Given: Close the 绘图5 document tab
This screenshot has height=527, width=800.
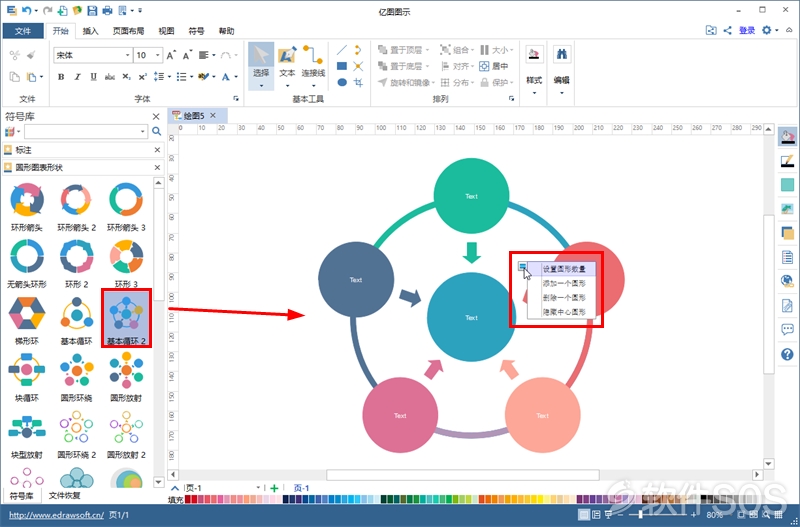Looking at the screenshot, I should [x=213, y=115].
